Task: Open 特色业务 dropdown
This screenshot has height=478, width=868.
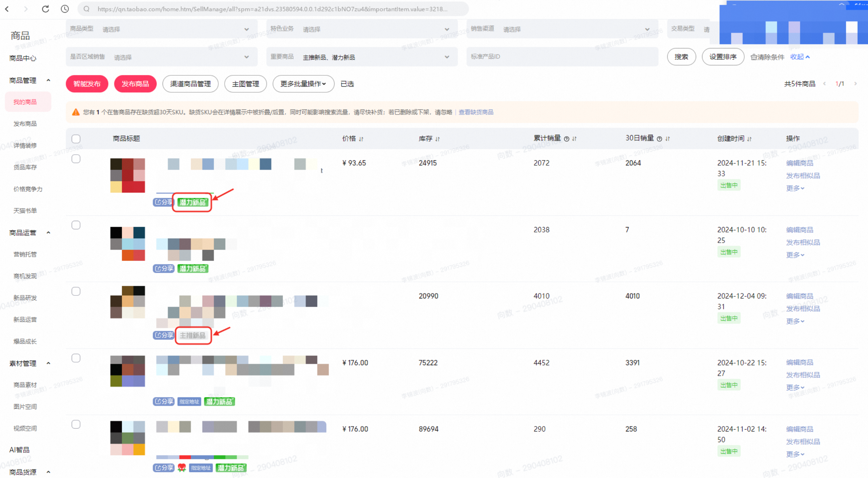Action: tap(362, 29)
